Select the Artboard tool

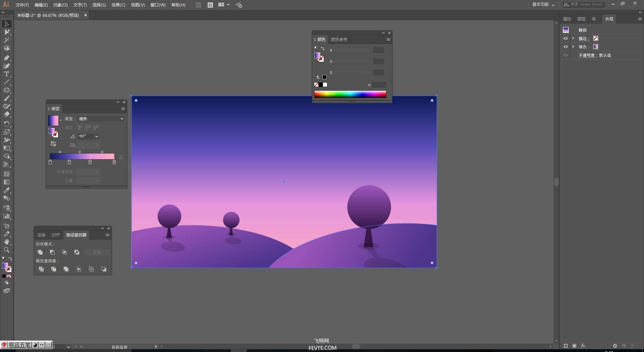6,226
